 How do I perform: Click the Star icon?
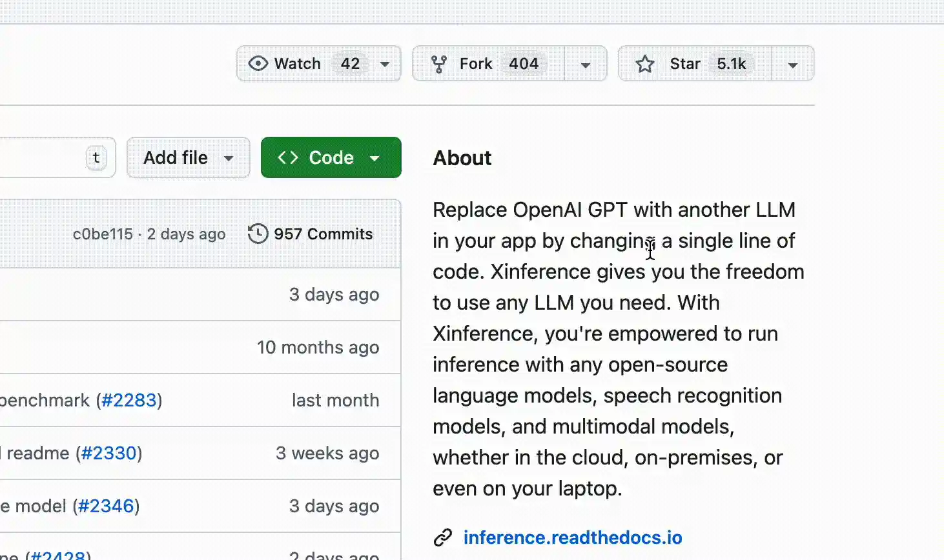pyautogui.click(x=645, y=64)
